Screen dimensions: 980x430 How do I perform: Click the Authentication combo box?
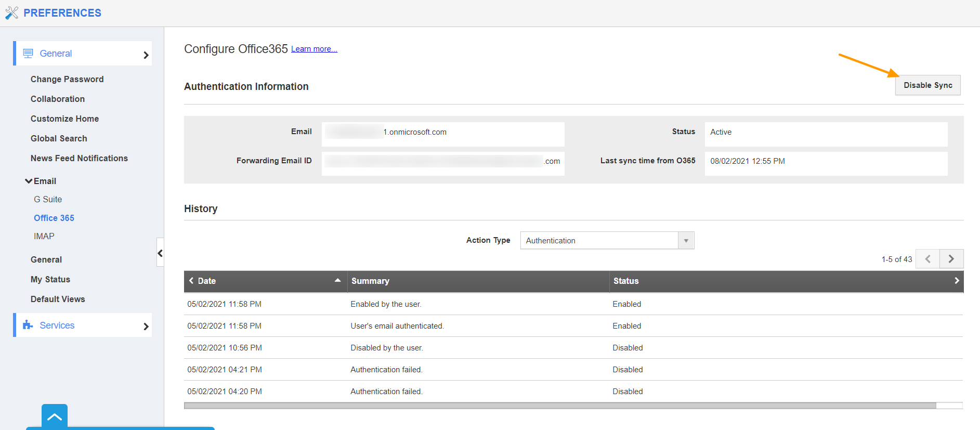tap(607, 241)
